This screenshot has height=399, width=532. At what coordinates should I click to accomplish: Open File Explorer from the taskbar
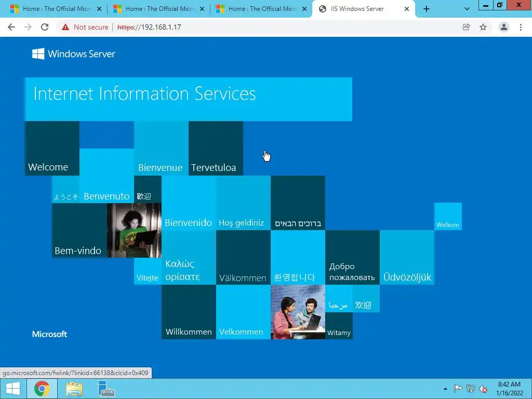pyautogui.click(x=74, y=389)
